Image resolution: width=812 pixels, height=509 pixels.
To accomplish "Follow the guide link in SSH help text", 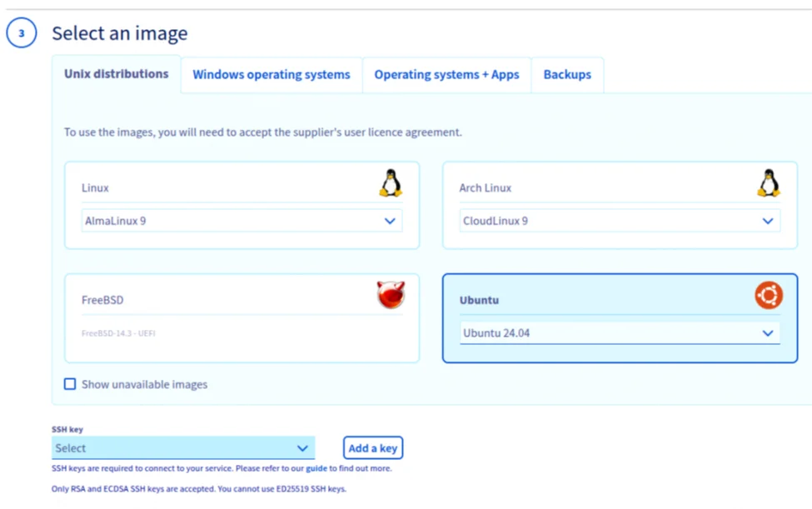I will [316, 468].
